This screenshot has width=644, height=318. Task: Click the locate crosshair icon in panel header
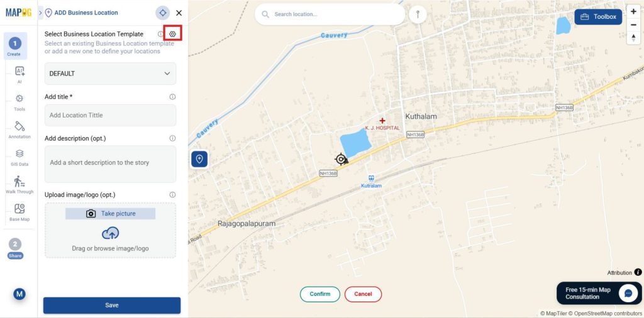coord(163,13)
